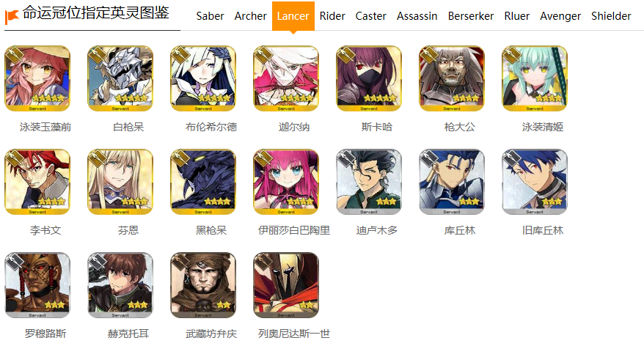Switch to the Archer class tab
Image resolution: width=644 pixels, height=346 pixels.
[251, 16]
